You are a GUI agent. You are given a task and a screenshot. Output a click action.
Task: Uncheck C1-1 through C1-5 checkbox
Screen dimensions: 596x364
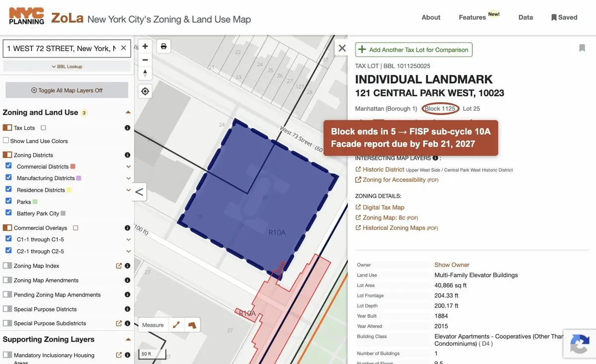coord(8,239)
